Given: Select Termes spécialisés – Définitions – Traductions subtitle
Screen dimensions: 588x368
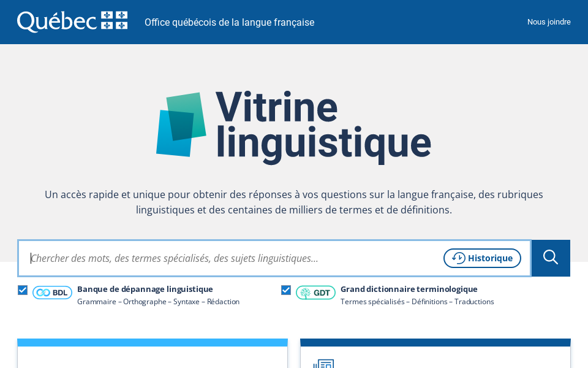Looking at the screenshot, I should (417, 301).
